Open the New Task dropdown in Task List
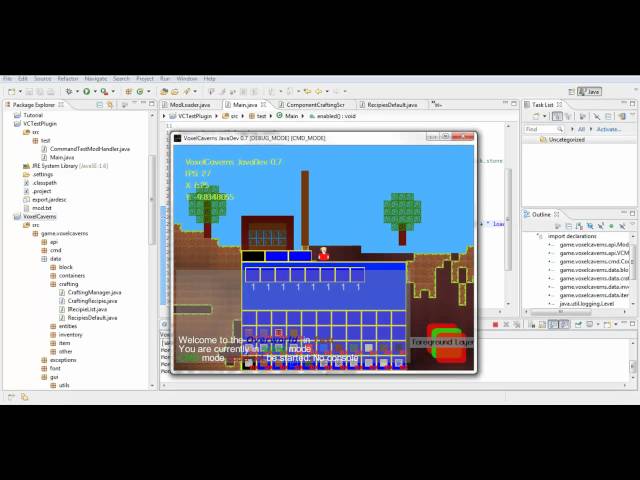640x480 pixels. coord(544,117)
